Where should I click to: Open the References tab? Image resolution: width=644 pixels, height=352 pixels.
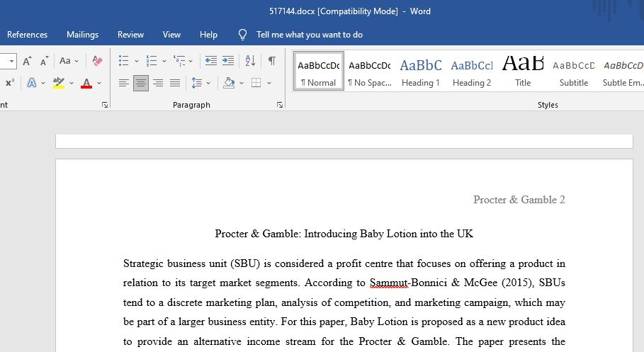pos(27,35)
